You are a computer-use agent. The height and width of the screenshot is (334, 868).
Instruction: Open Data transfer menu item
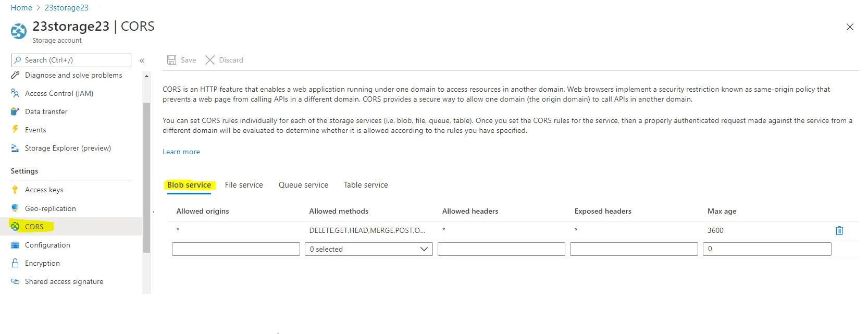pos(46,112)
